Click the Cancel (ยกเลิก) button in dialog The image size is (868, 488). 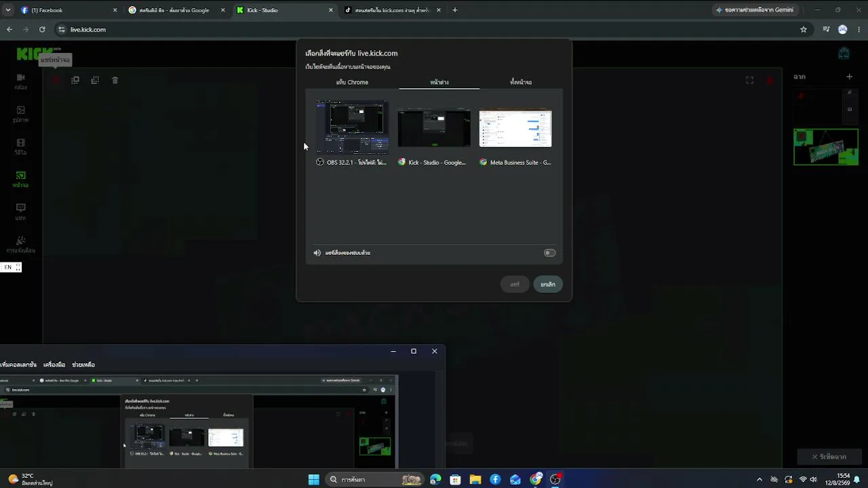(x=548, y=284)
